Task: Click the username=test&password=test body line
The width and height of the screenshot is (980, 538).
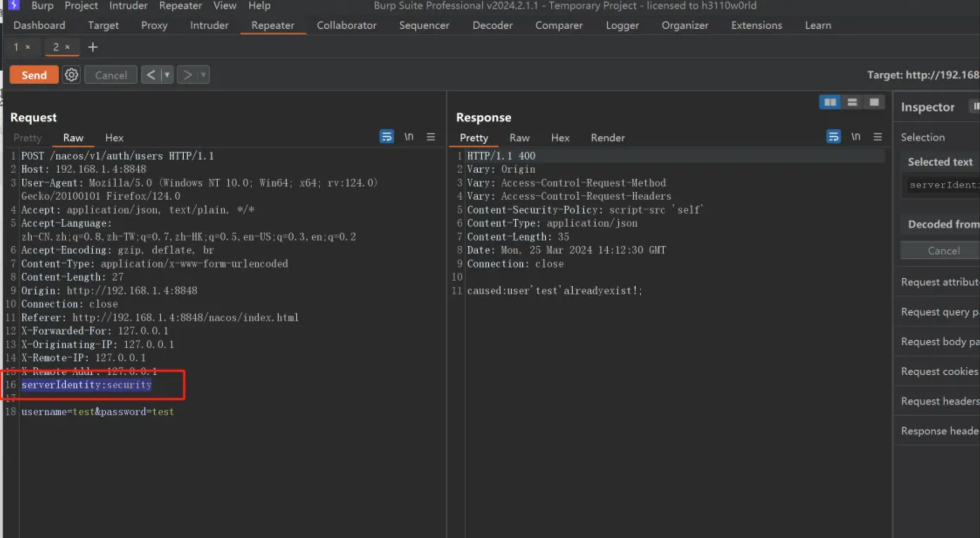Action: [97, 412]
